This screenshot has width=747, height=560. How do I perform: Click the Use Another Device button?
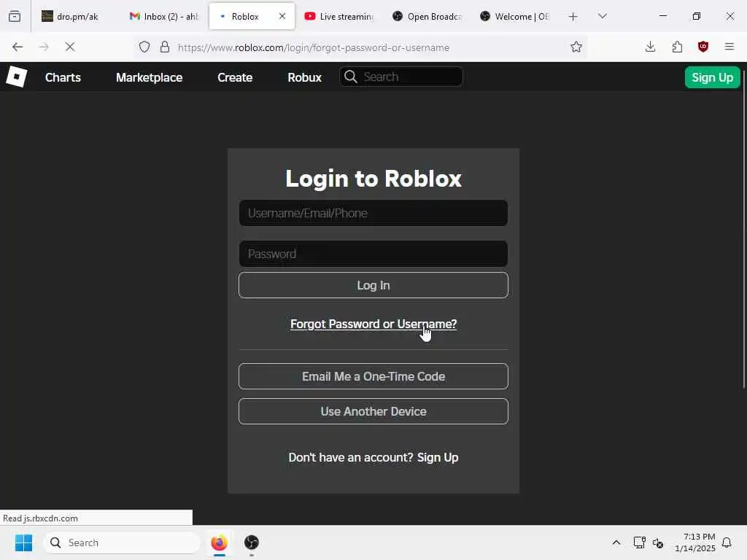tap(373, 411)
